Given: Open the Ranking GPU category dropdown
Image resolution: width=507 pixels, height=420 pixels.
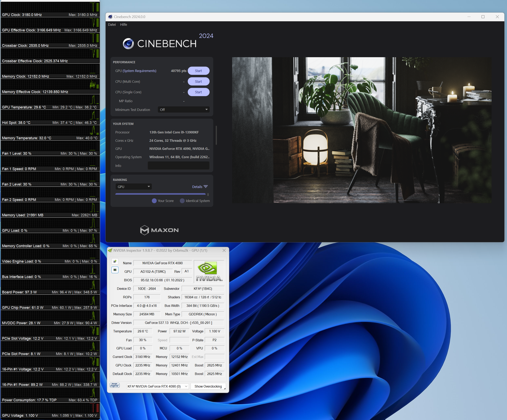Looking at the screenshot, I should (x=134, y=187).
